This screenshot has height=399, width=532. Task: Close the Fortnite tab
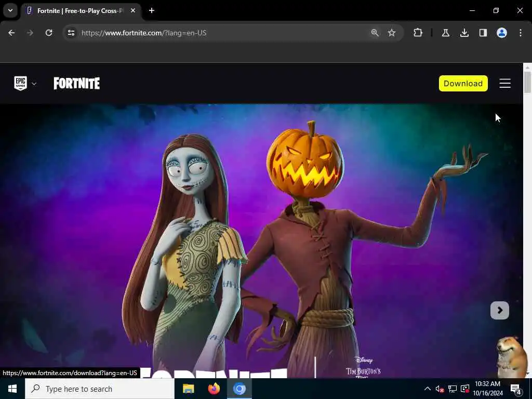click(x=133, y=11)
